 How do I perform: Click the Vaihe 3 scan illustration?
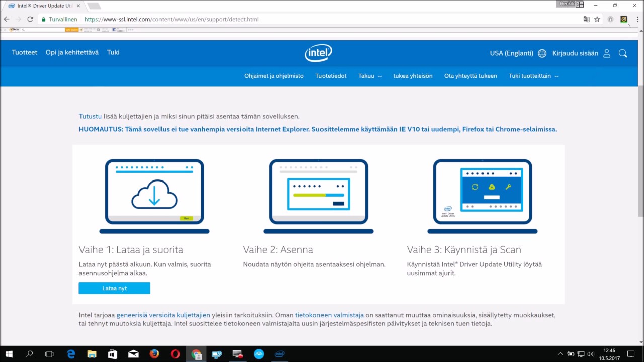[x=482, y=196]
